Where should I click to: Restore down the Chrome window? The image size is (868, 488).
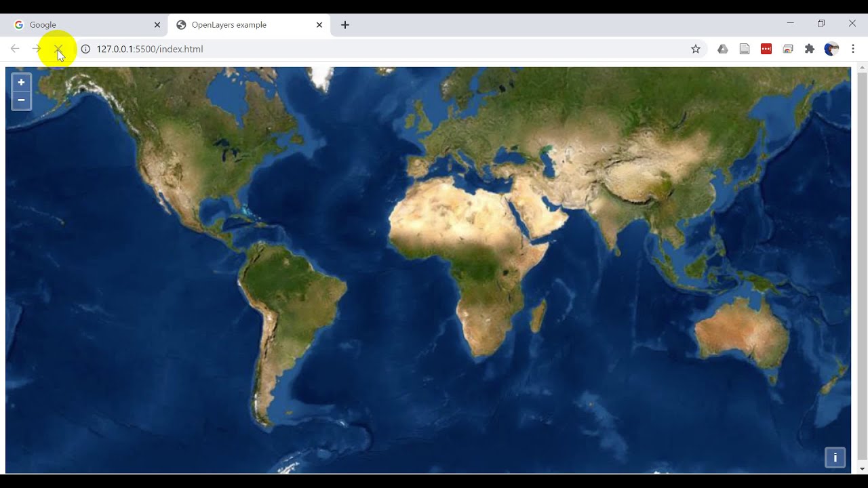pos(821,23)
